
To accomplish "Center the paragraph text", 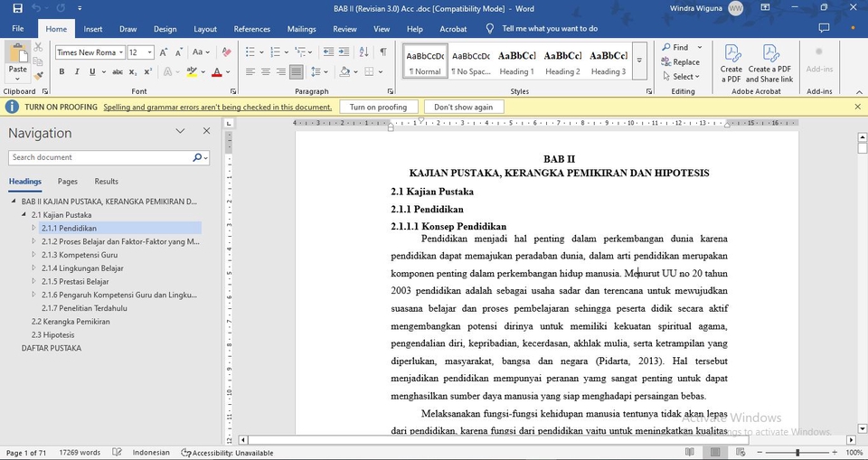I will pos(266,72).
